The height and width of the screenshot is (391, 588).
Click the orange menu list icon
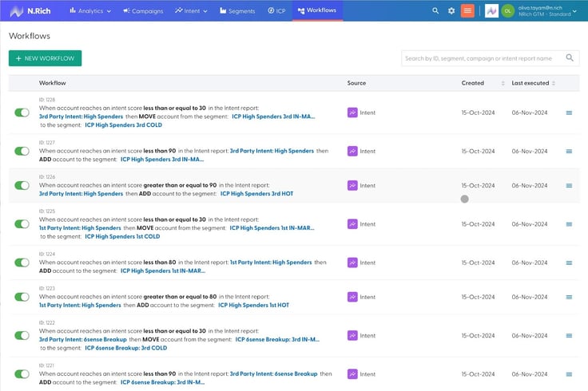pos(467,11)
